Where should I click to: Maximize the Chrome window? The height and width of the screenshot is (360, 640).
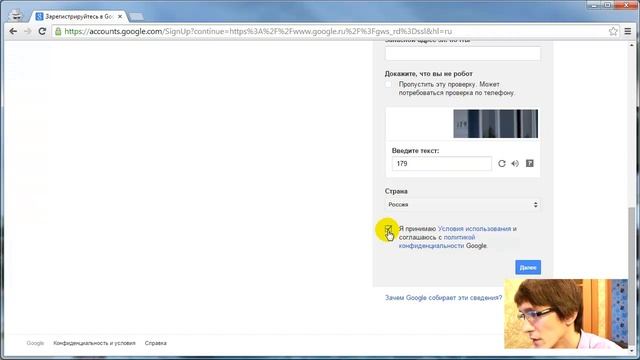pos(607,5)
